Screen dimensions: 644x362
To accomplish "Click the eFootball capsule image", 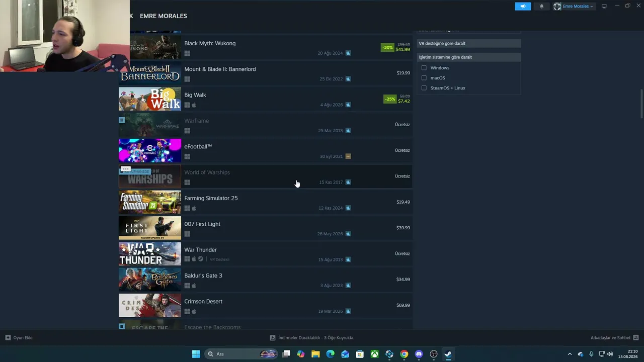I will (150, 151).
